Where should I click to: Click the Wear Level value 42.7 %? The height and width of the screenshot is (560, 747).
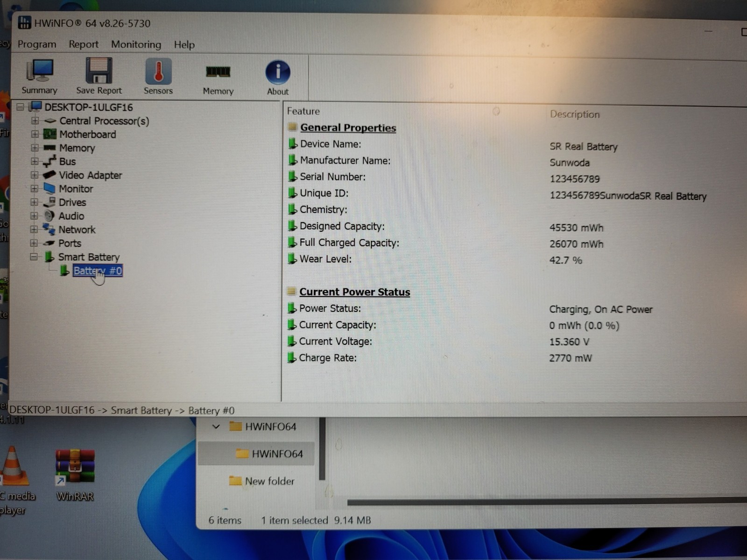point(565,260)
